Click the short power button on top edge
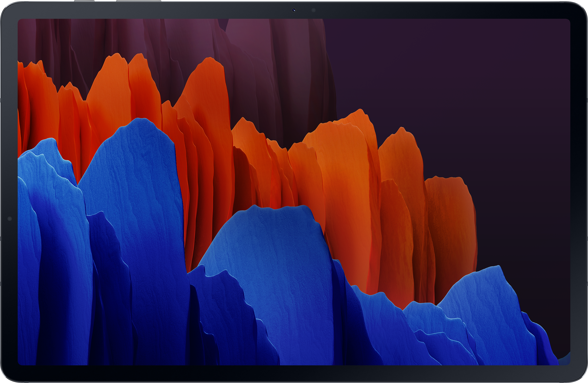Image resolution: width=588 pixels, height=383 pixels. pyautogui.click(x=84, y=1)
